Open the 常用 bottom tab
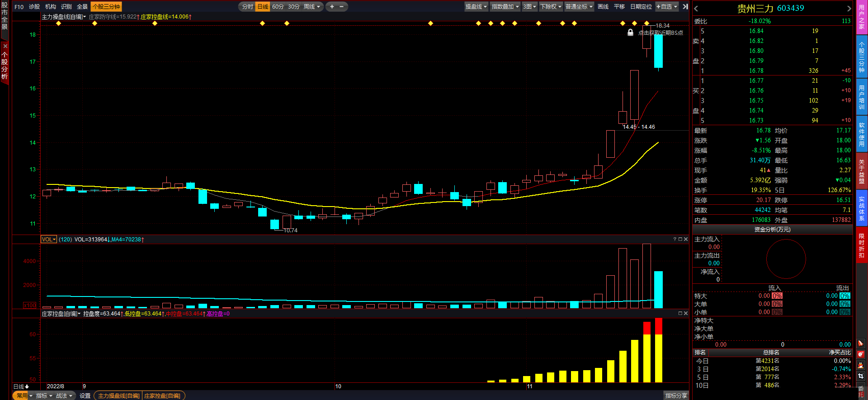 click(22, 395)
